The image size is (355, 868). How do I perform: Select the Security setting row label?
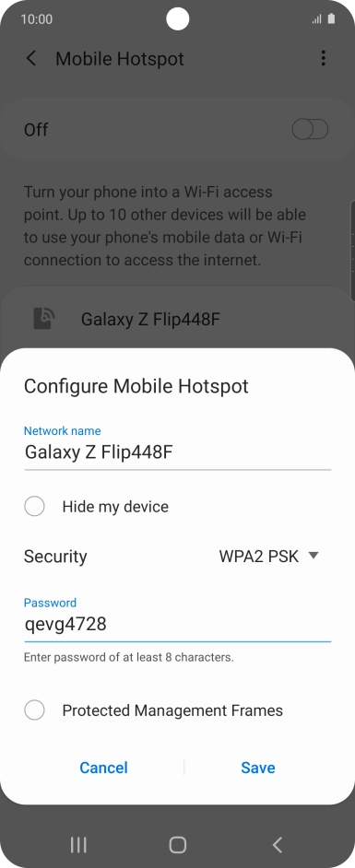point(55,557)
